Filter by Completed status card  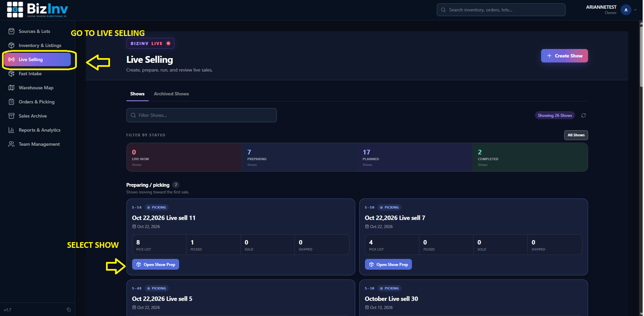coord(530,157)
